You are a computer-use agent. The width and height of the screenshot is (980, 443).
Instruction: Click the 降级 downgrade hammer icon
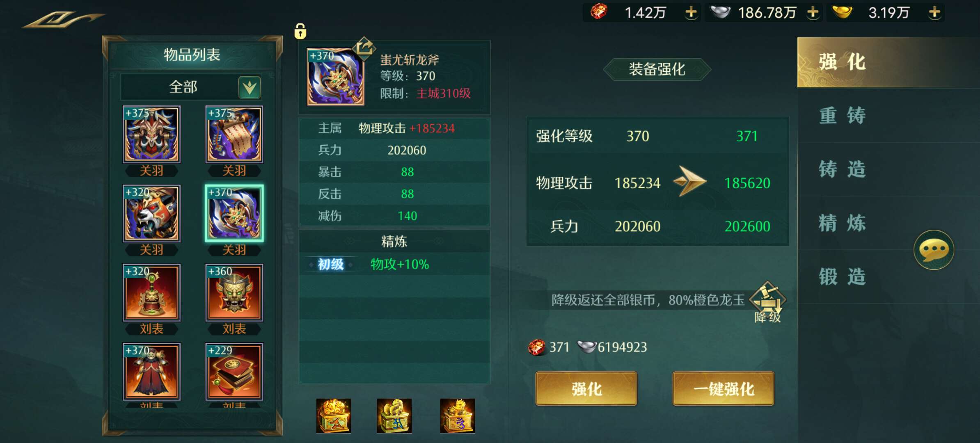[767, 302]
